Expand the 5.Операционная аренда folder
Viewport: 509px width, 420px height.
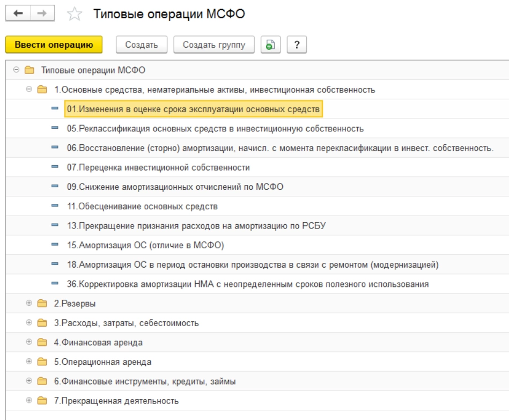point(29,362)
